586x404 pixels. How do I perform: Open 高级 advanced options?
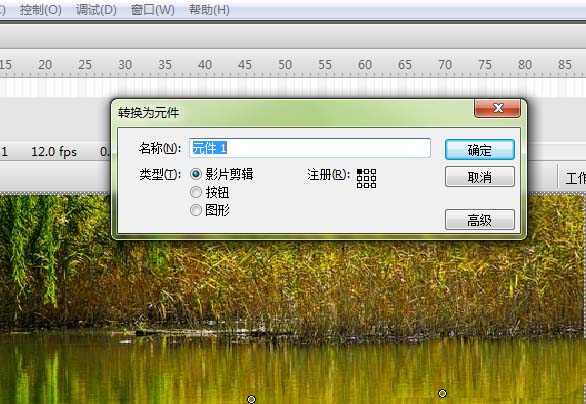(480, 219)
